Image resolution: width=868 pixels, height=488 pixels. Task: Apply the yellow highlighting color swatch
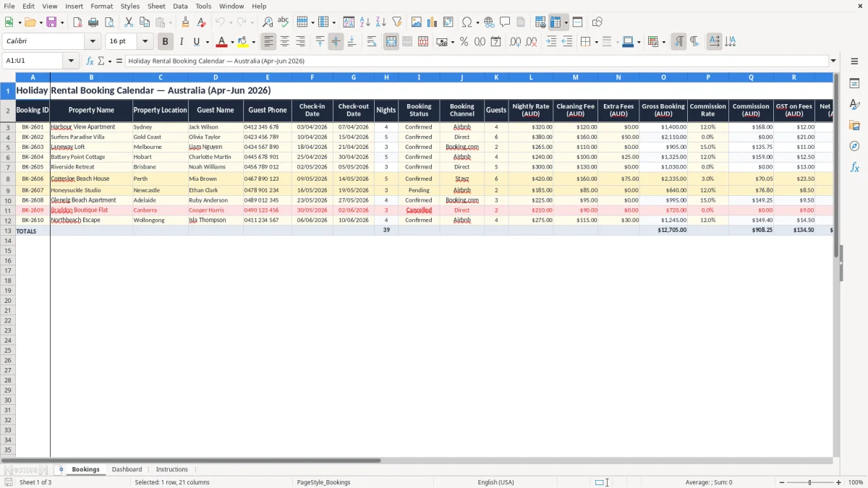[243, 42]
